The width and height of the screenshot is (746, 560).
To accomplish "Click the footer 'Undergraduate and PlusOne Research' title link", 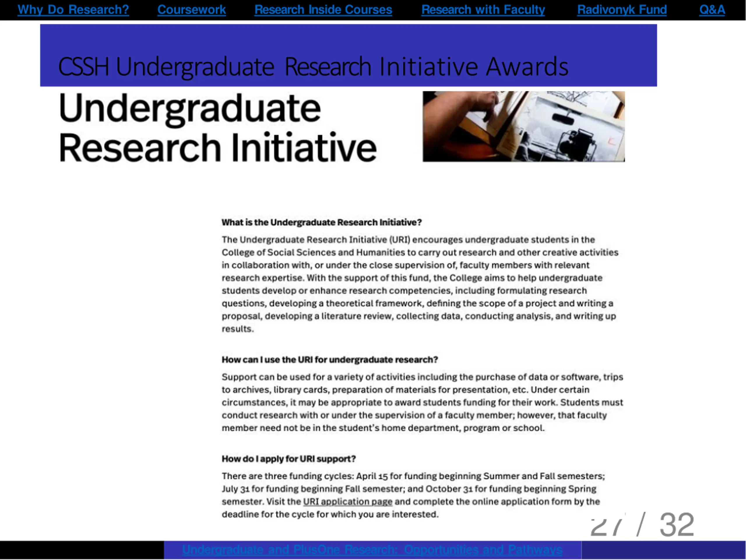I will point(372,550).
